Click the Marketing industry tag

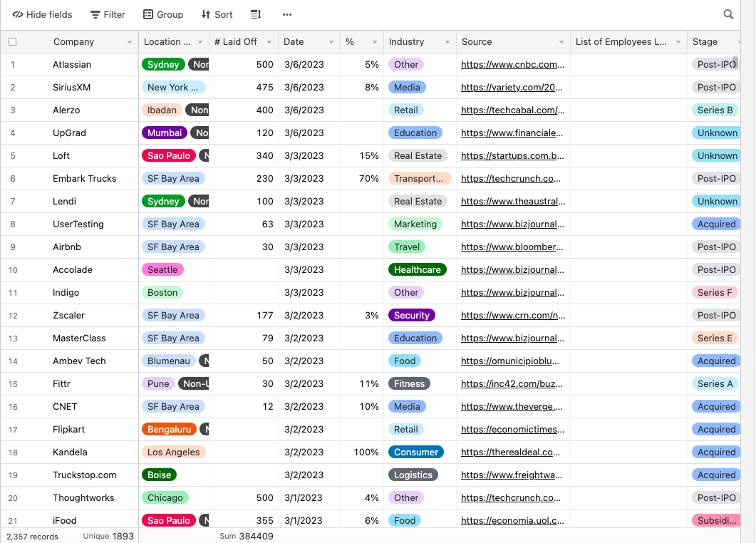[415, 224]
